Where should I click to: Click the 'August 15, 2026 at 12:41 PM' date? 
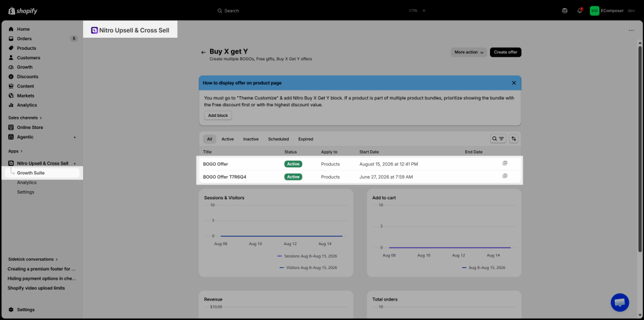pos(389,164)
